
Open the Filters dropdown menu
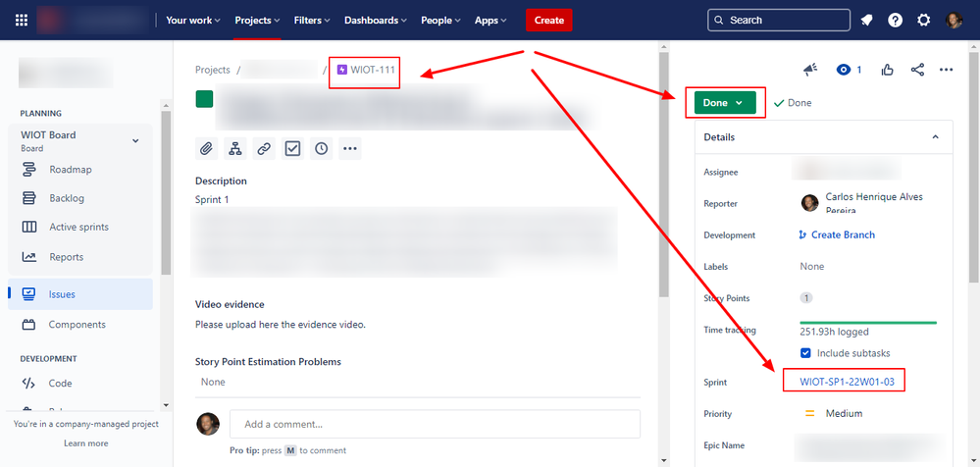pyautogui.click(x=312, y=20)
